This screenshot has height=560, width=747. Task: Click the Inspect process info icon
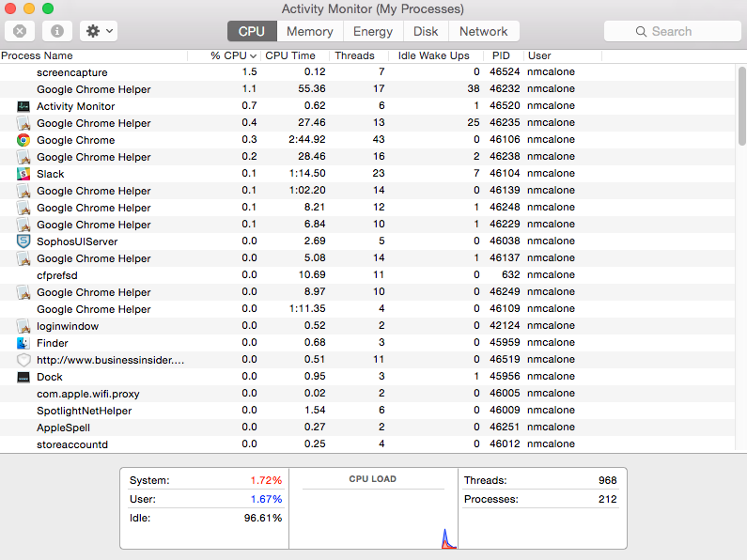[56, 31]
